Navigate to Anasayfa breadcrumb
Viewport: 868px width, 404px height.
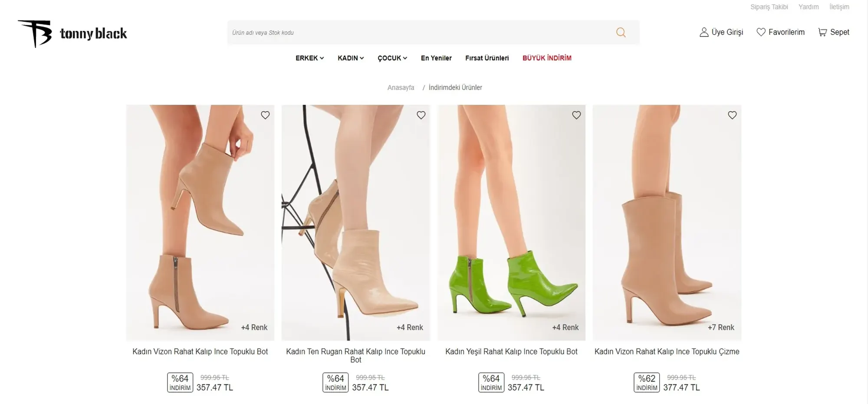[x=401, y=88]
